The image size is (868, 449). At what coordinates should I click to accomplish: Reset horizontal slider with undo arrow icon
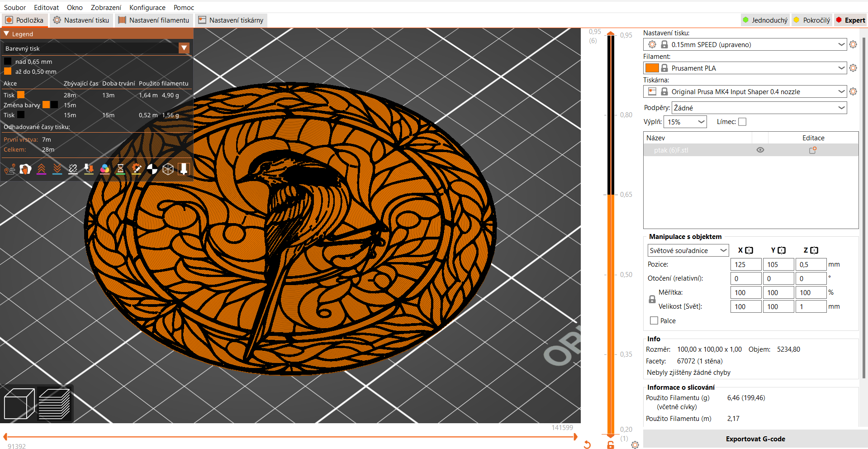(587, 445)
